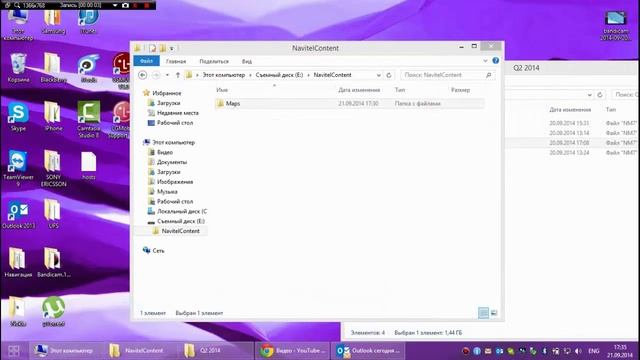The image size is (640, 360).
Task: Select Локальный диск (C:) in the tree
Action: pyautogui.click(x=182, y=211)
